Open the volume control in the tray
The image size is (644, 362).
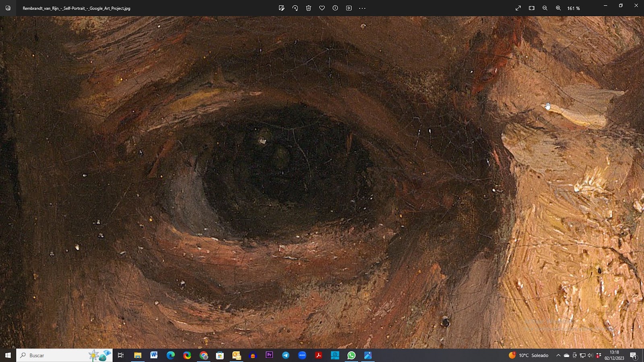pos(590,355)
